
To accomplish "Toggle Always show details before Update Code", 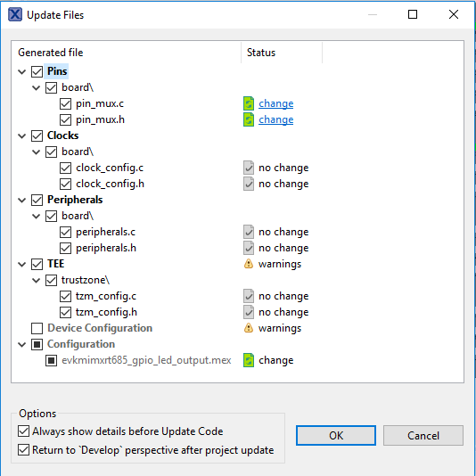I will [x=24, y=431].
